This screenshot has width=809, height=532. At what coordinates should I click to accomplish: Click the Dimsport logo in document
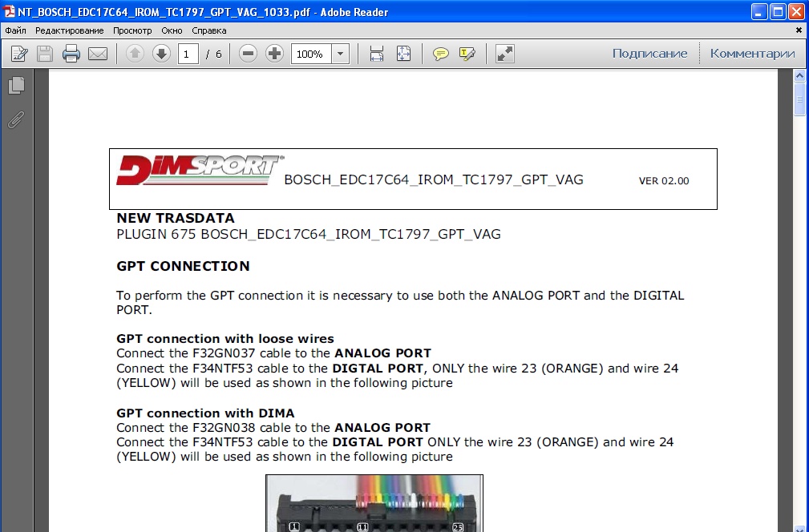(x=200, y=170)
